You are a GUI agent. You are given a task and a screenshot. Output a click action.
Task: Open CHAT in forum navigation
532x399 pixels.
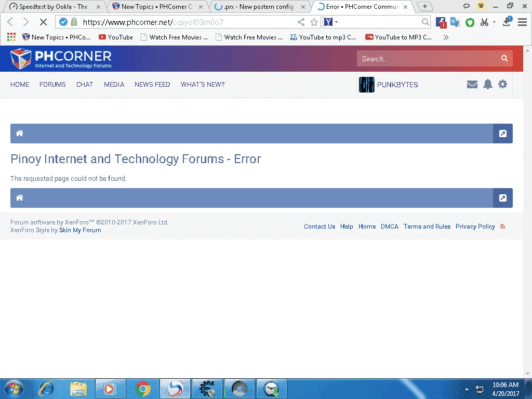point(85,85)
